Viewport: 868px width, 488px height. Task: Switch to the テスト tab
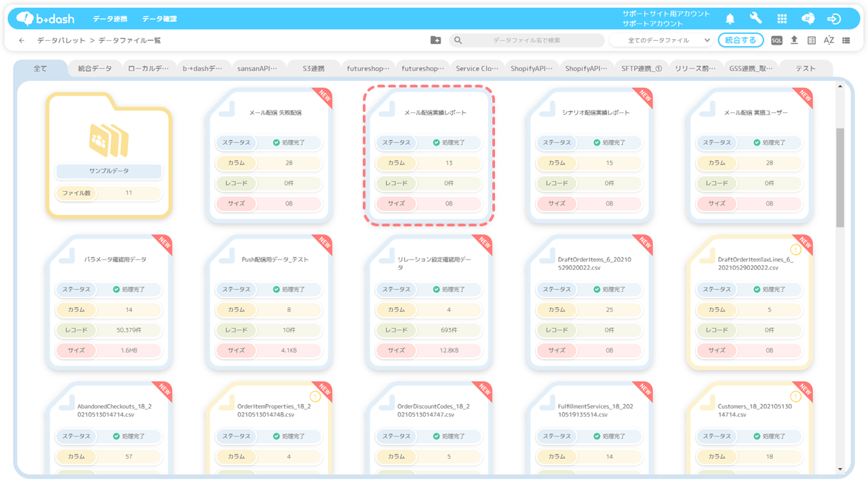pos(806,68)
